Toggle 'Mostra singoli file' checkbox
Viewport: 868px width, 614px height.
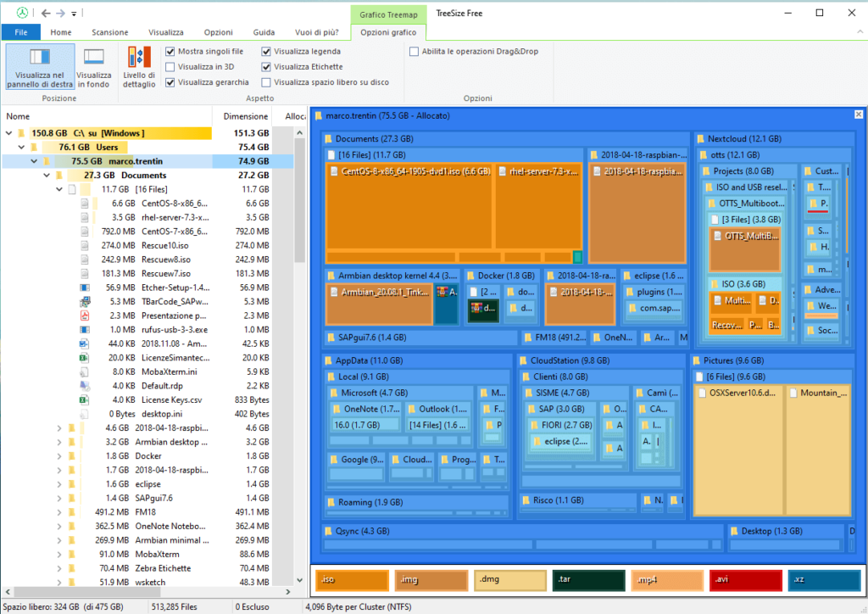[170, 52]
